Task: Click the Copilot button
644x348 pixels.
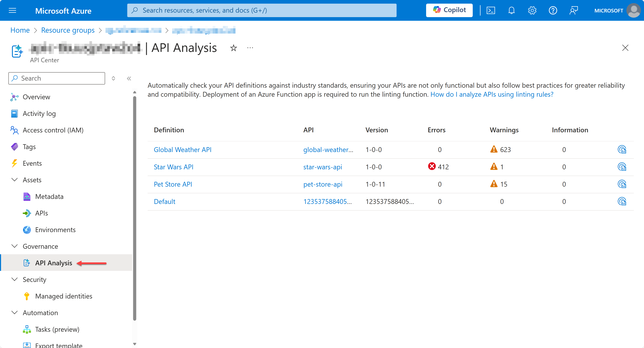Action: click(449, 10)
